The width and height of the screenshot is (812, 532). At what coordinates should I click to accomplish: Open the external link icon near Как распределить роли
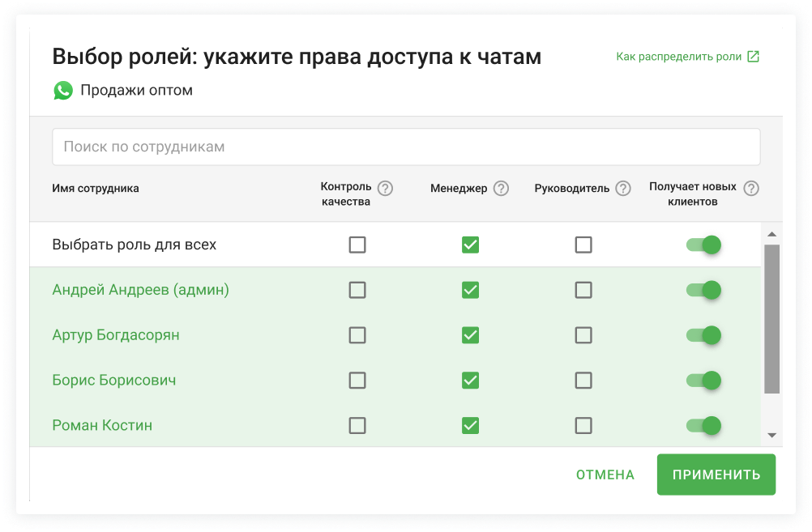tap(753, 57)
